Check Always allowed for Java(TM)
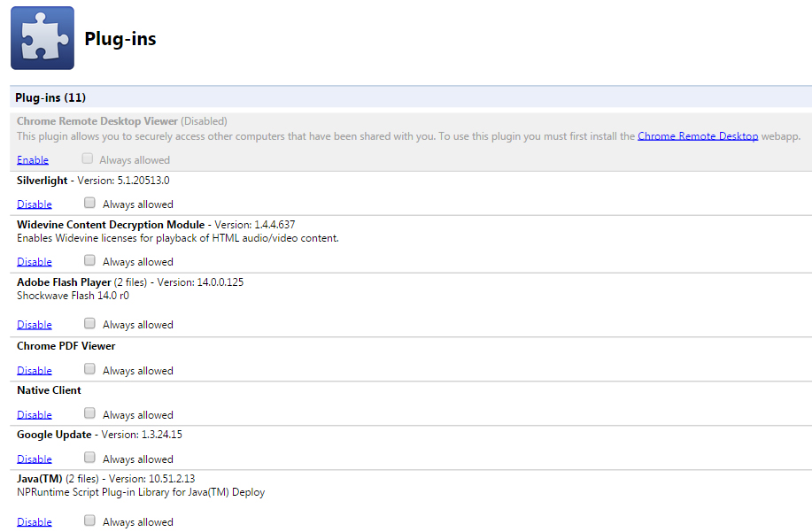 click(89, 520)
